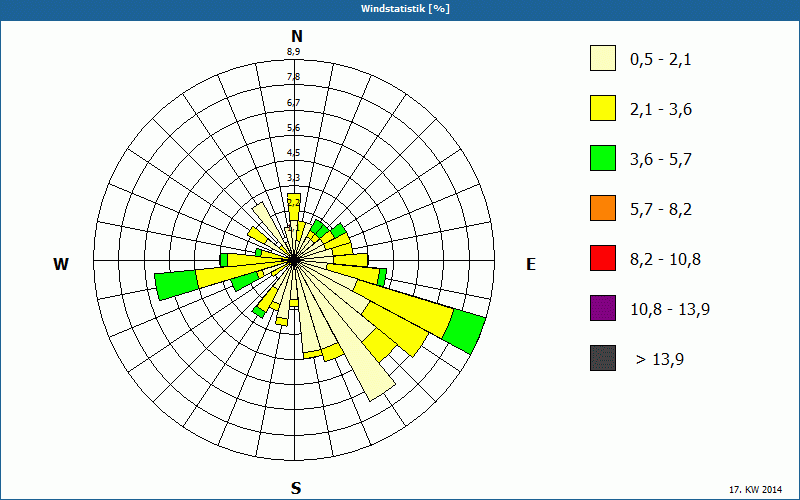
Task: Click the orange 5,7 - 8,2 legend swatch
Action: 603,208
